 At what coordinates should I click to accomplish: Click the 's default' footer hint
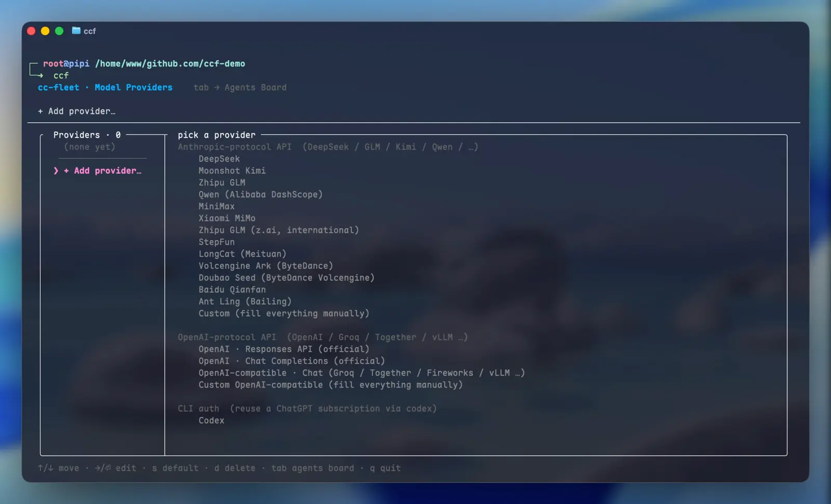pos(175,468)
